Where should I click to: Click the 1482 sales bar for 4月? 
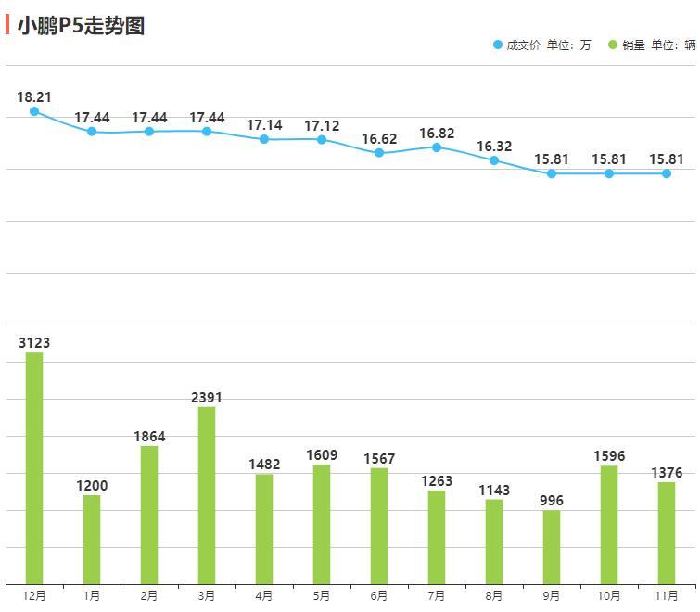tap(264, 529)
